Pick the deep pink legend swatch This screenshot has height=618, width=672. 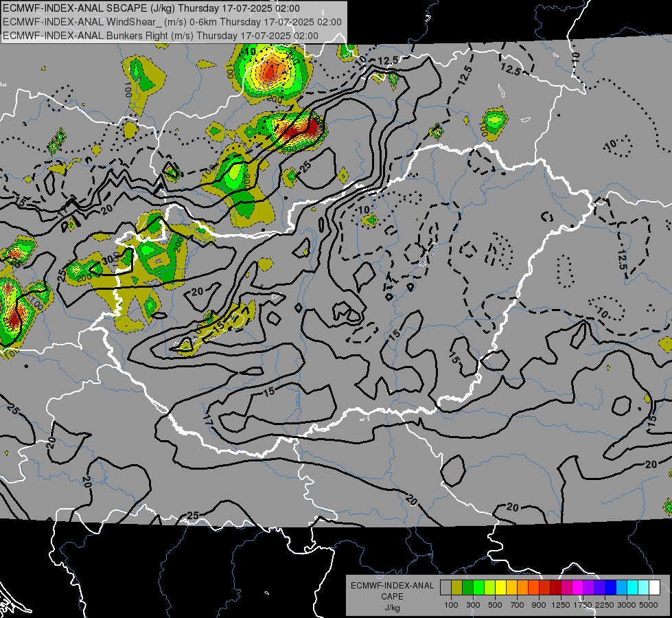567,588
